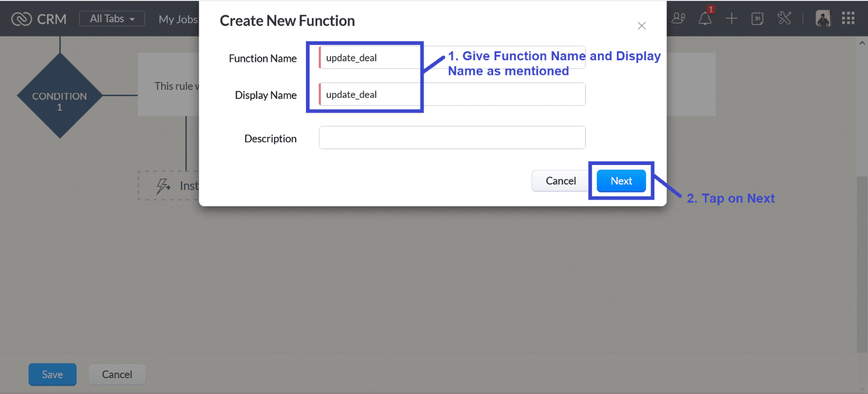Click the Description input field

[x=452, y=138]
